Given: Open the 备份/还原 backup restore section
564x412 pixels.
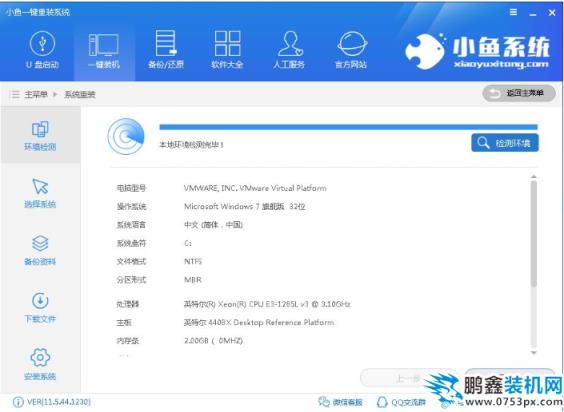Looking at the screenshot, I should [166, 50].
